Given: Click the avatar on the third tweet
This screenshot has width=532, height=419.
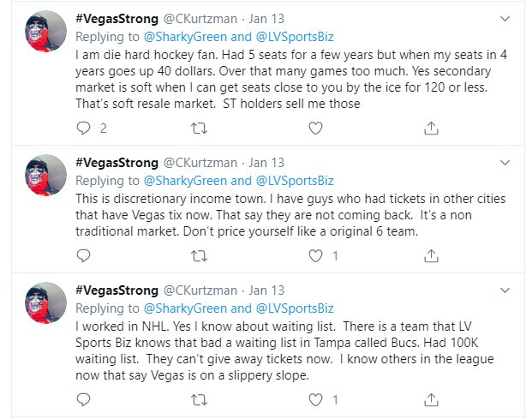Looking at the screenshot, I should (47, 303).
